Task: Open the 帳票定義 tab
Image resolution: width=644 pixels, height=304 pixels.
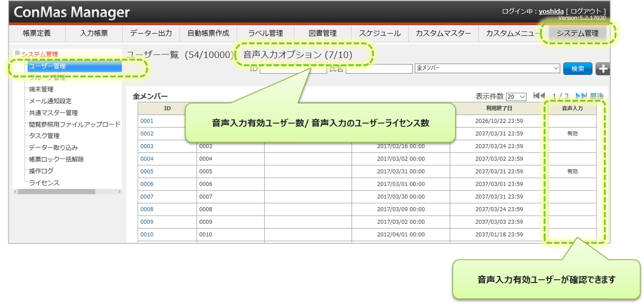Action: pos(37,33)
